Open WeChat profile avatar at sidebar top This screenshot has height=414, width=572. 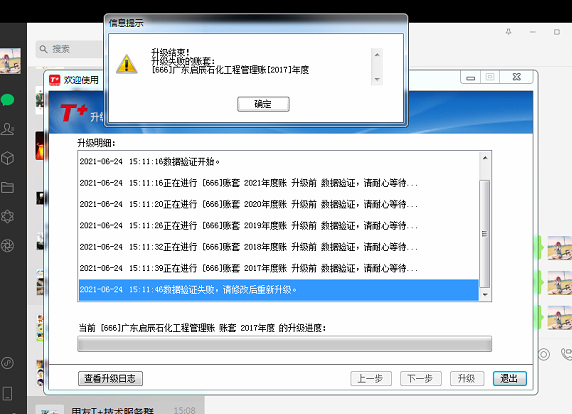point(10,61)
